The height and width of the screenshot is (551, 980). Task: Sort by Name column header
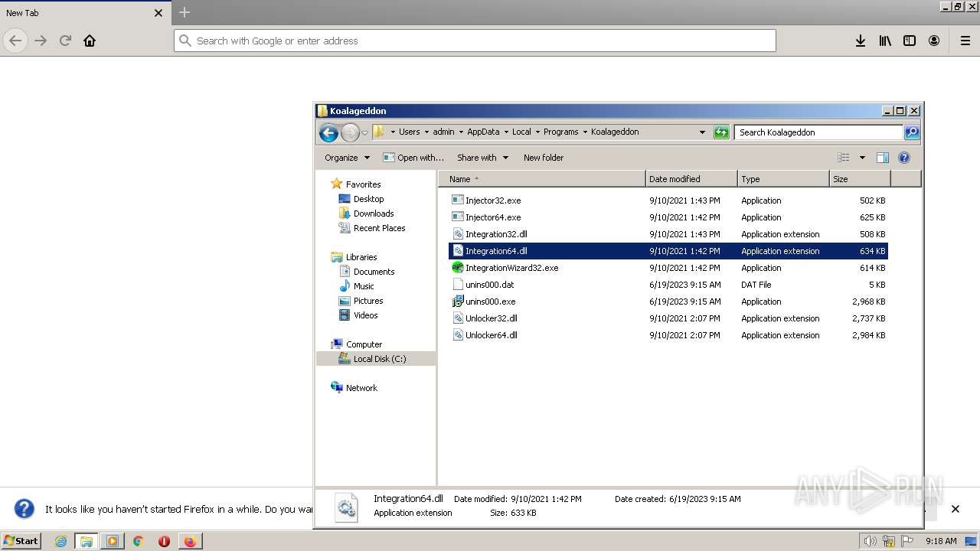(x=542, y=179)
